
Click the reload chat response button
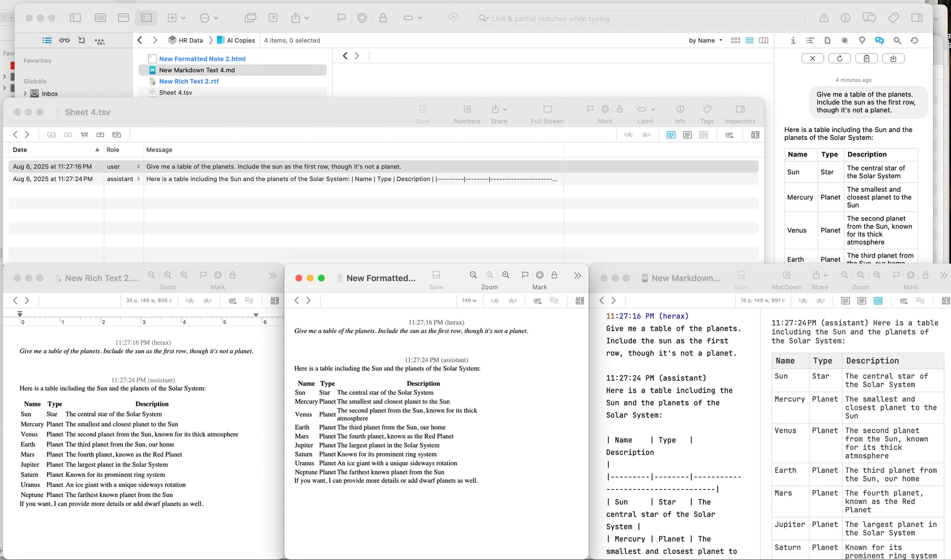click(x=840, y=58)
